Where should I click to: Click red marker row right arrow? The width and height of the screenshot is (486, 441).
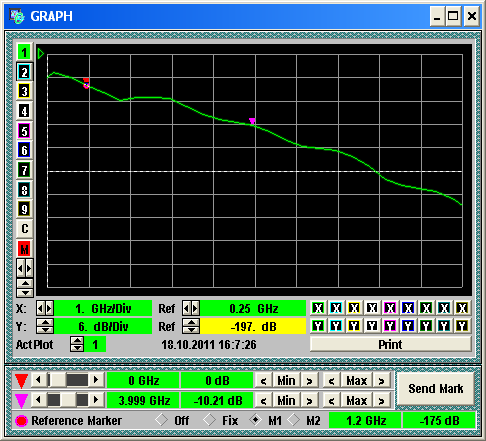(96, 380)
